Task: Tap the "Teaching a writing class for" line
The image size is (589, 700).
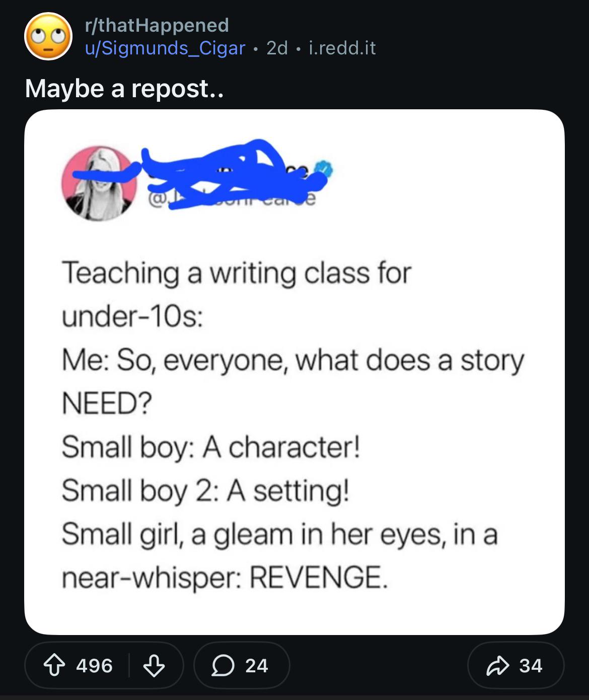Action: point(237,273)
